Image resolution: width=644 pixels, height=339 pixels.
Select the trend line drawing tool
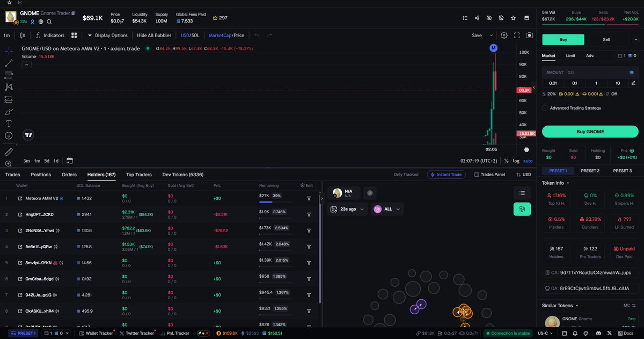[9, 63]
